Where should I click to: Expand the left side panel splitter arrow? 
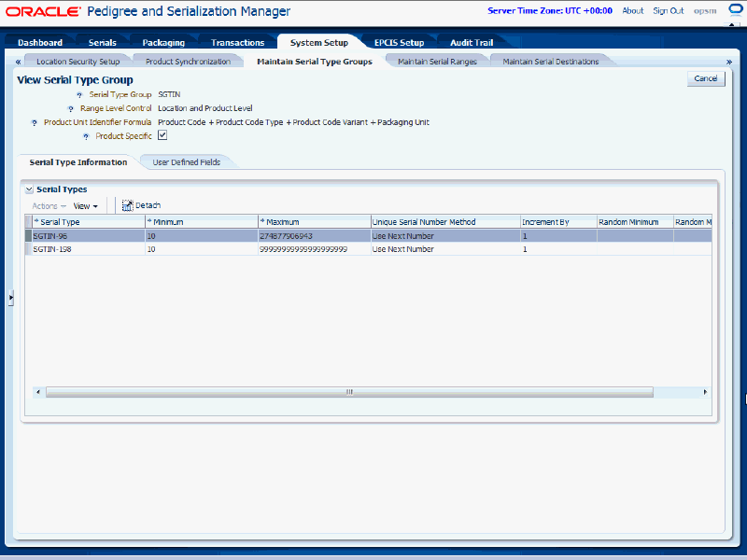pos(11,298)
